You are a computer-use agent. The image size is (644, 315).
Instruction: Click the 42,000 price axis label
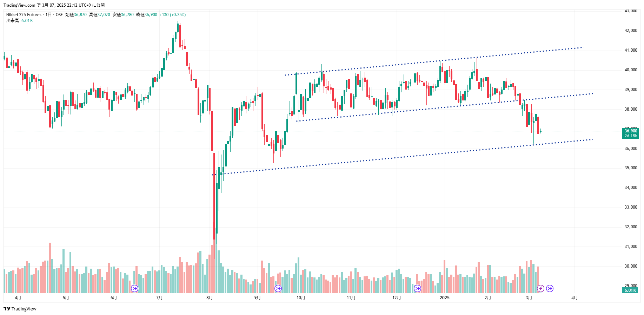pos(631,31)
